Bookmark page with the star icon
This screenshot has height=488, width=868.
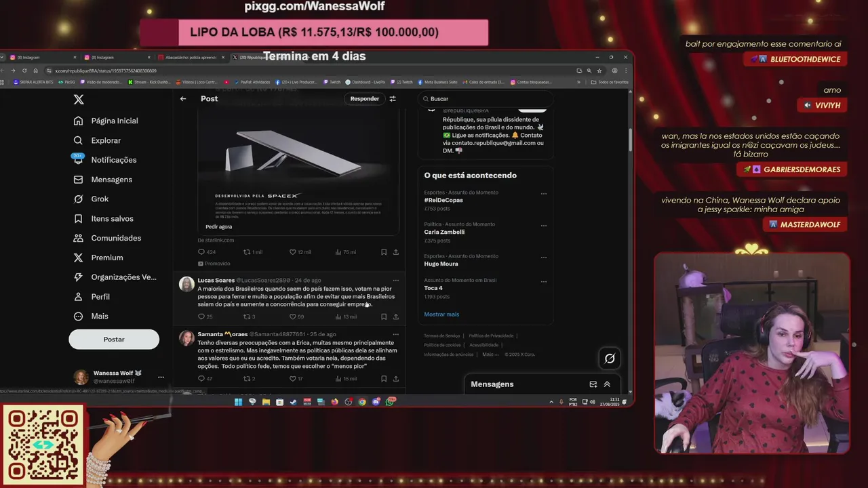[x=599, y=70]
